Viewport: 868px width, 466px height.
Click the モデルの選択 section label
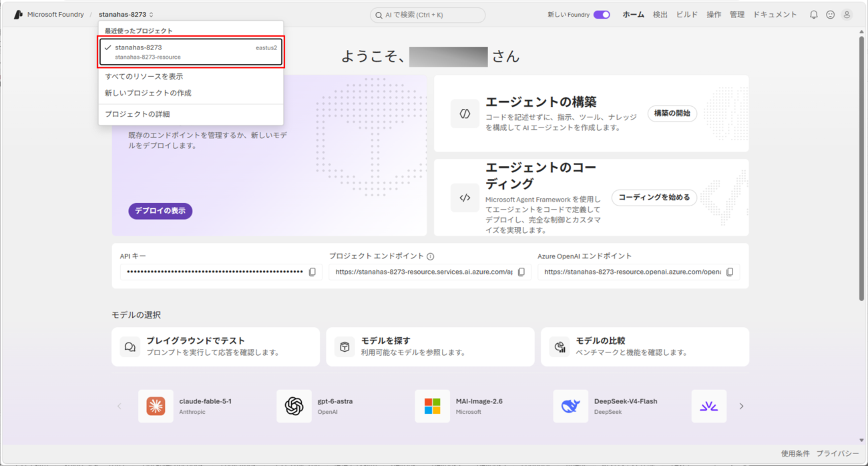[x=136, y=315]
